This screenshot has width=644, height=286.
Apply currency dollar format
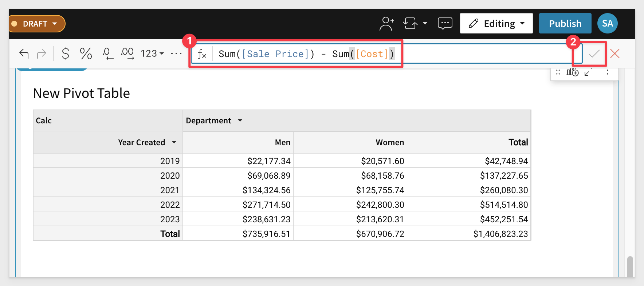pyautogui.click(x=66, y=54)
